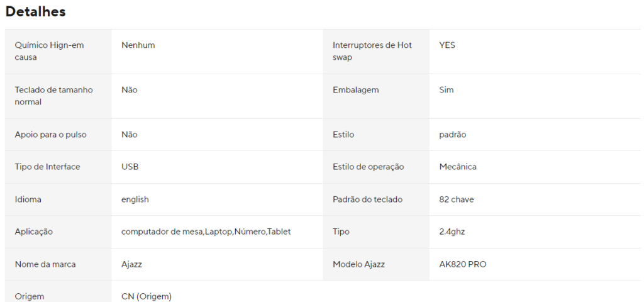The image size is (644, 302).
Task: Select the Tipo de Interface label
Action: coord(47,167)
